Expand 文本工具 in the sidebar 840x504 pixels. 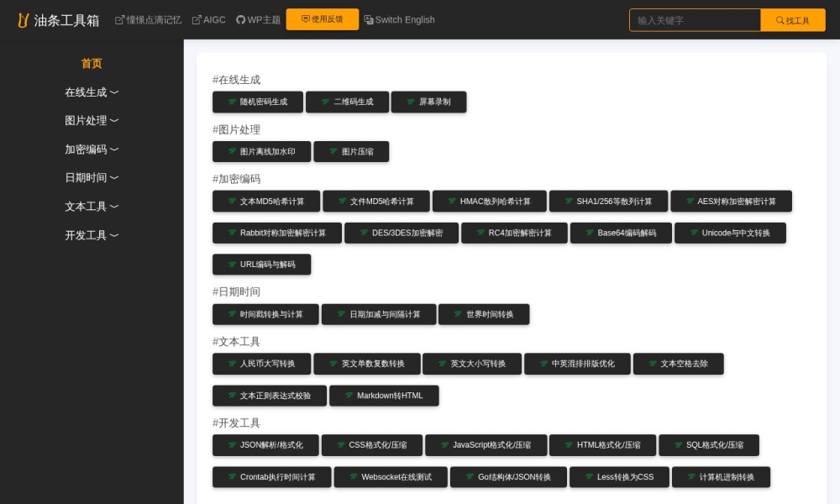[92, 207]
